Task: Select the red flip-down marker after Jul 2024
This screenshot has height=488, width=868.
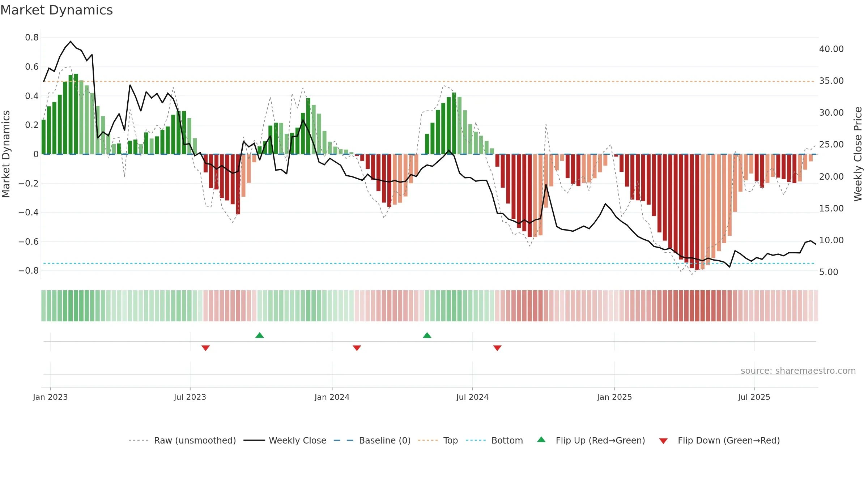Action: tap(497, 348)
